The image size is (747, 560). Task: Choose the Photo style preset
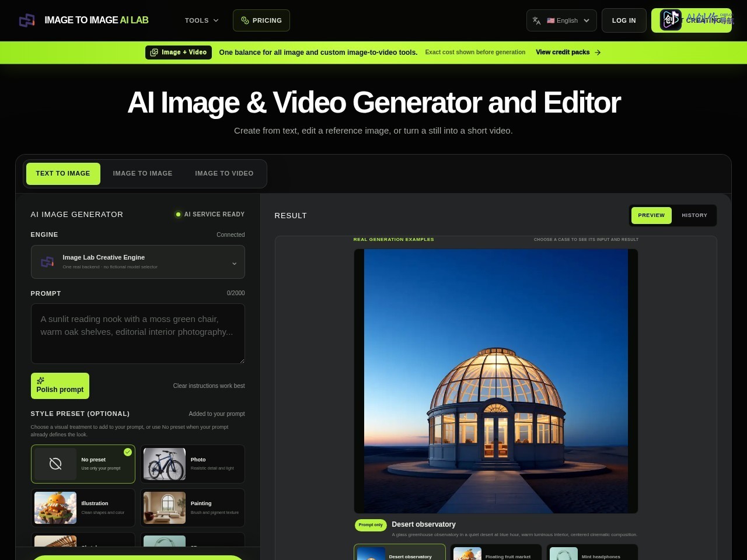tap(193, 464)
